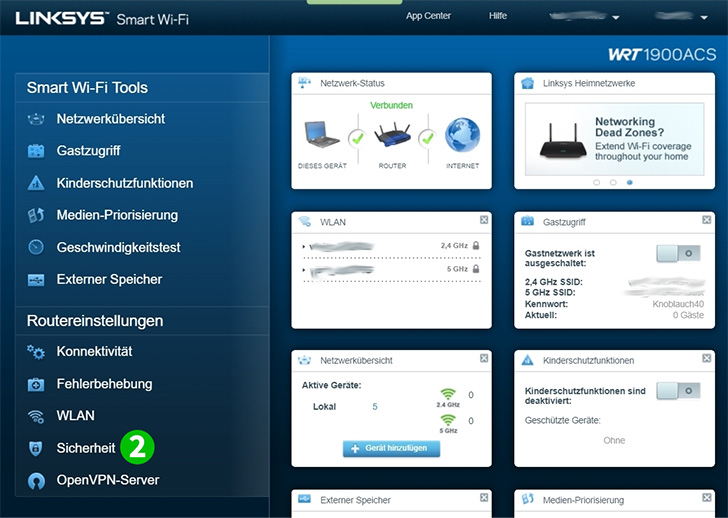Click the laptop 'Dieses Gerät' image
The height and width of the screenshot is (518, 728).
322,134
